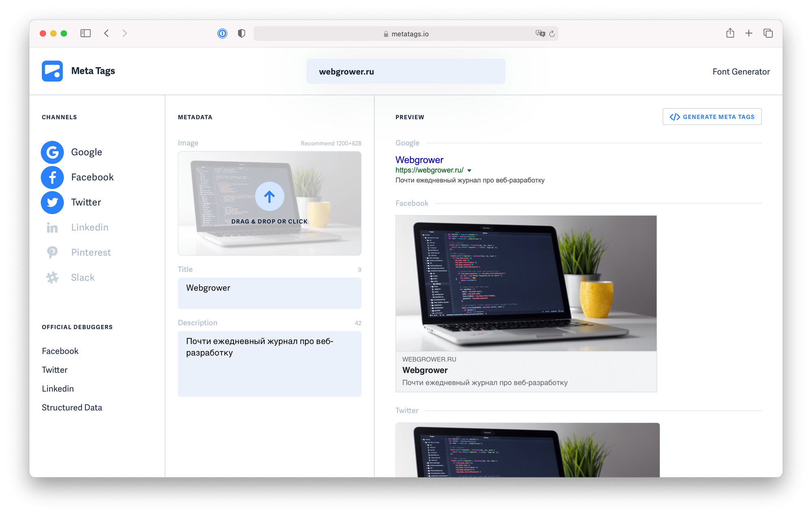Toggle the Facebook channel icon
The width and height of the screenshot is (812, 516).
pos(52,177)
